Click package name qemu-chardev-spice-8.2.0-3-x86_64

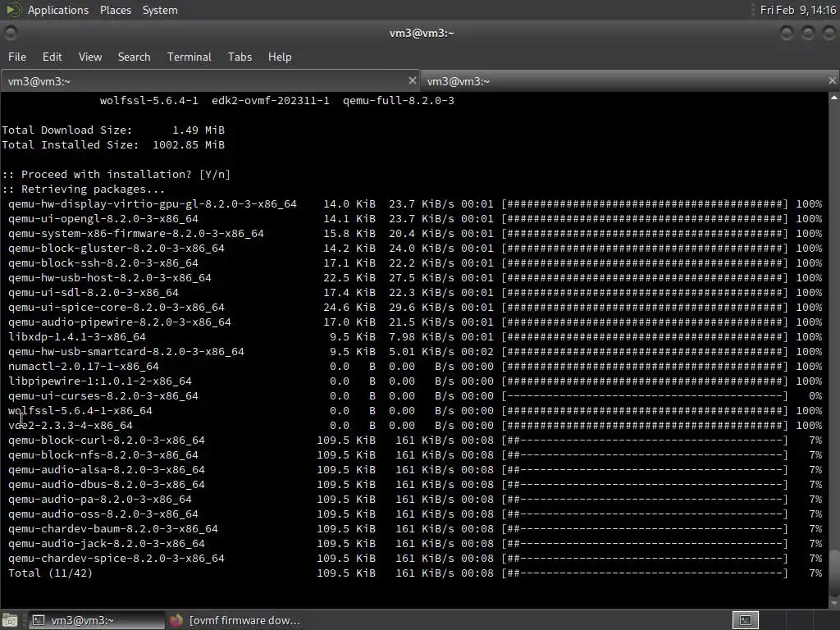click(116, 558)
